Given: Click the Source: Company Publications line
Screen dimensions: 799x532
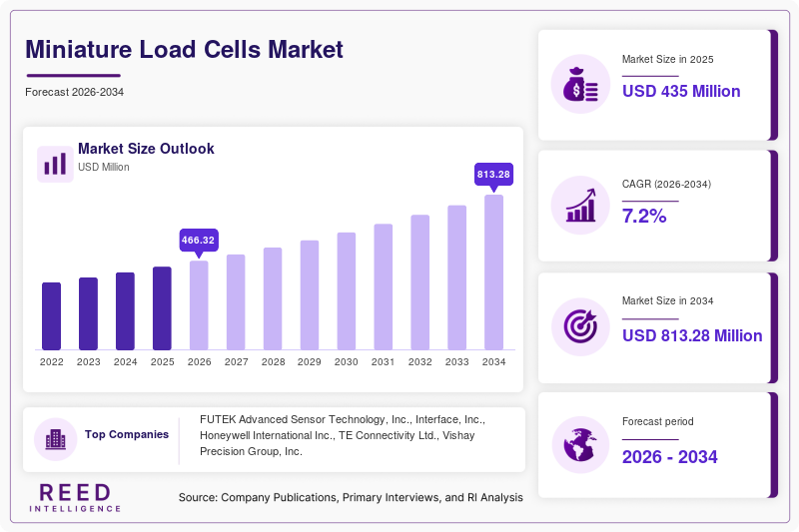Looking at the screenshot, I should click(x=351, y=497).
